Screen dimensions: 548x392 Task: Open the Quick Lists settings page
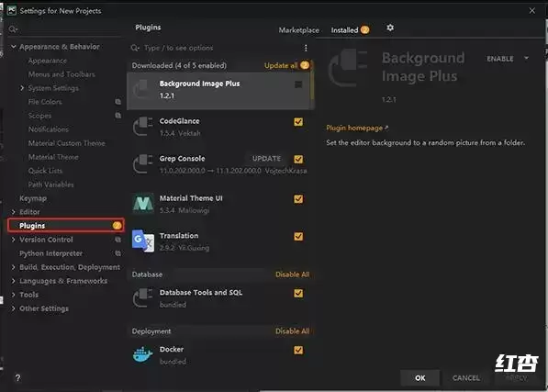pos(45,171)
